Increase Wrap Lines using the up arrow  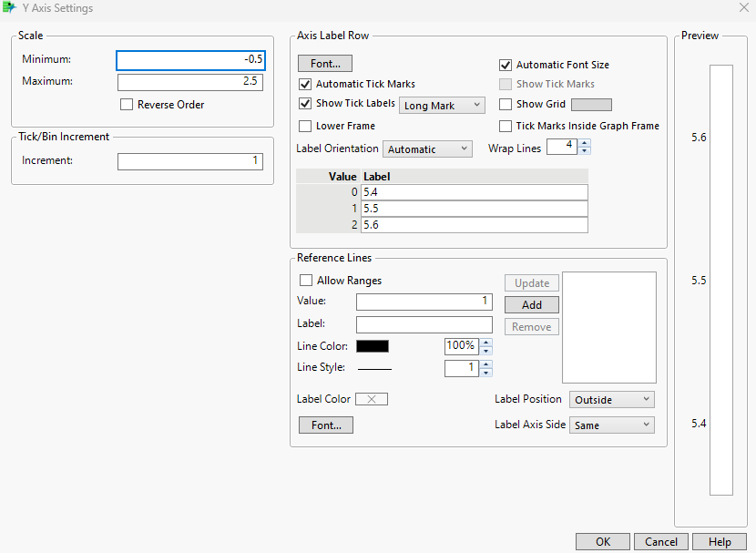pos(584,142)
